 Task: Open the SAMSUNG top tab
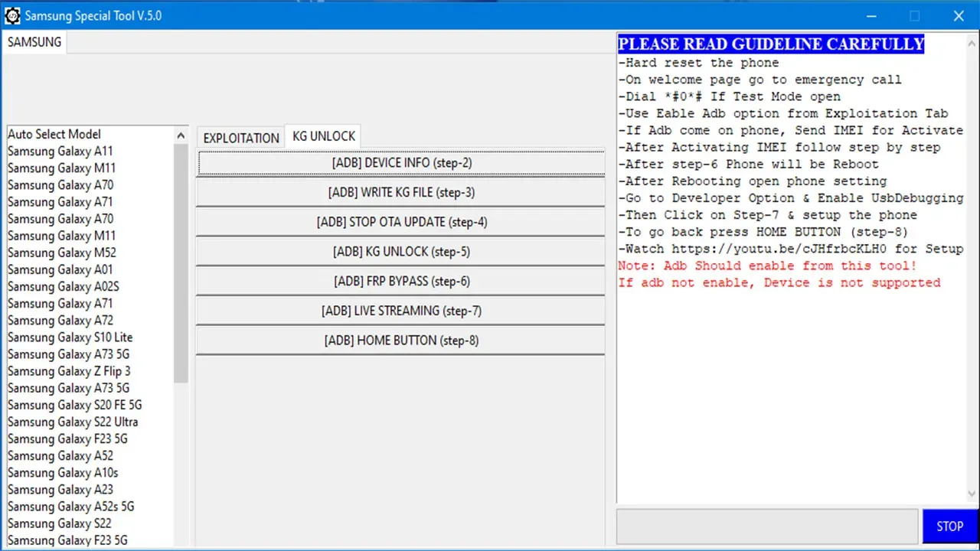tap(34, 42)
